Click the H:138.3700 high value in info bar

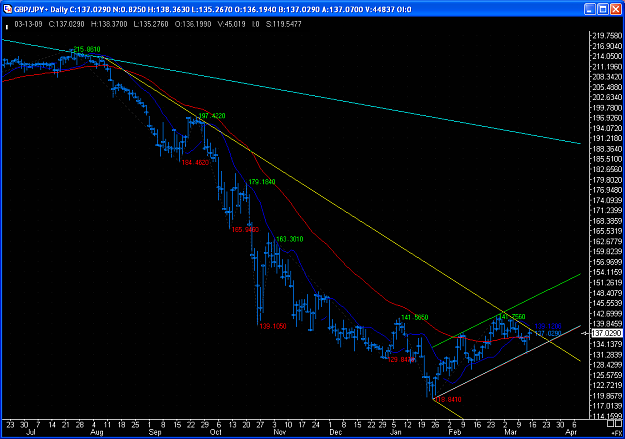(x=109, y=24)
